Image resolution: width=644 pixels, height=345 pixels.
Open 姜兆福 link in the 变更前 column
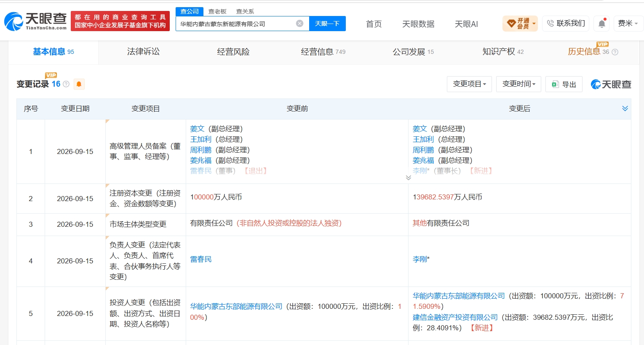201,160
